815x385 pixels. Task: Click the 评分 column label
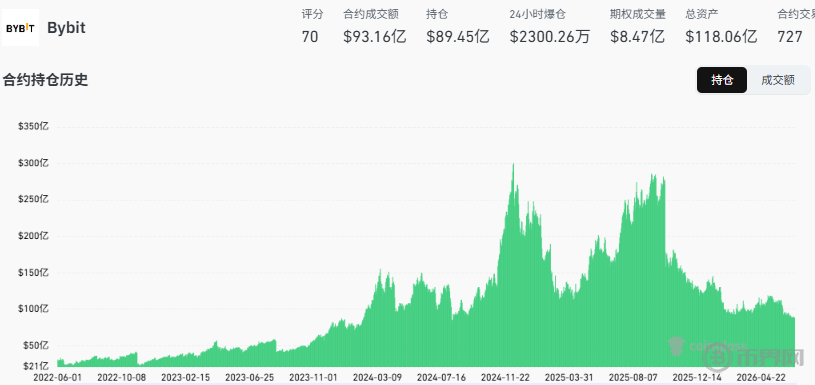[x=312, y=15]
